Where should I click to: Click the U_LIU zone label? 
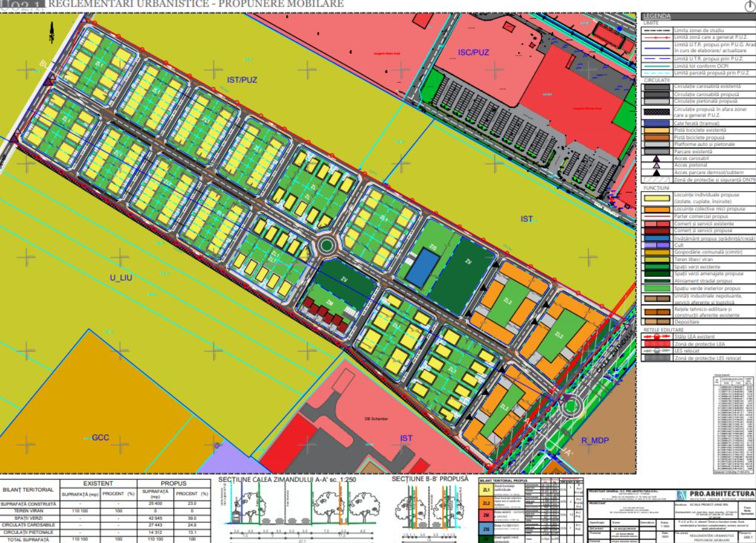pyautogui.click(x=121, y=277)
